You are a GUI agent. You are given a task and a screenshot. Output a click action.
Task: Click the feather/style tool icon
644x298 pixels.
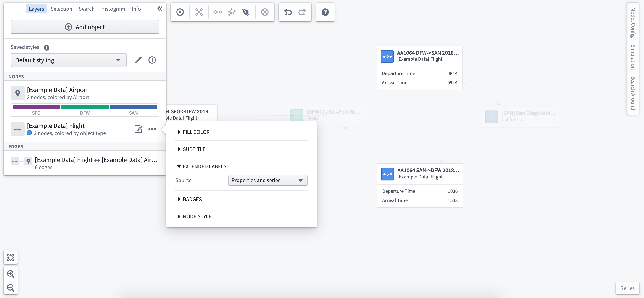(246, 12)
